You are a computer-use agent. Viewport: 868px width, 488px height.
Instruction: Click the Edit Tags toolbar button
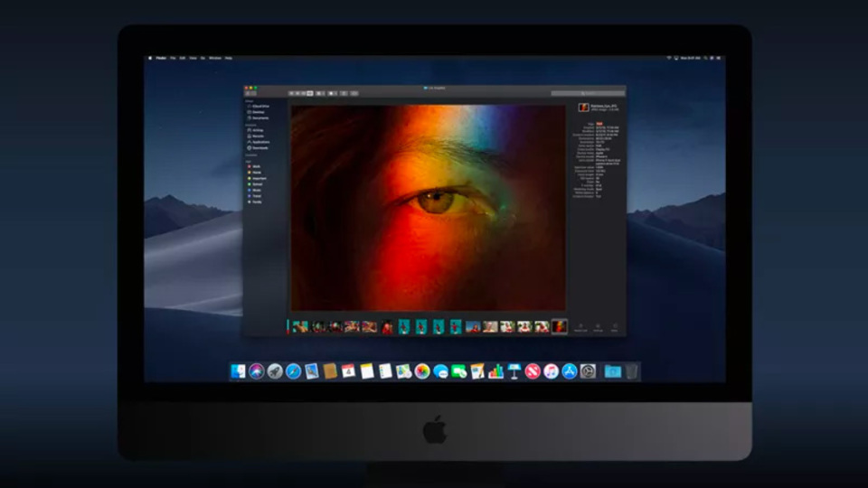[354, 93]
